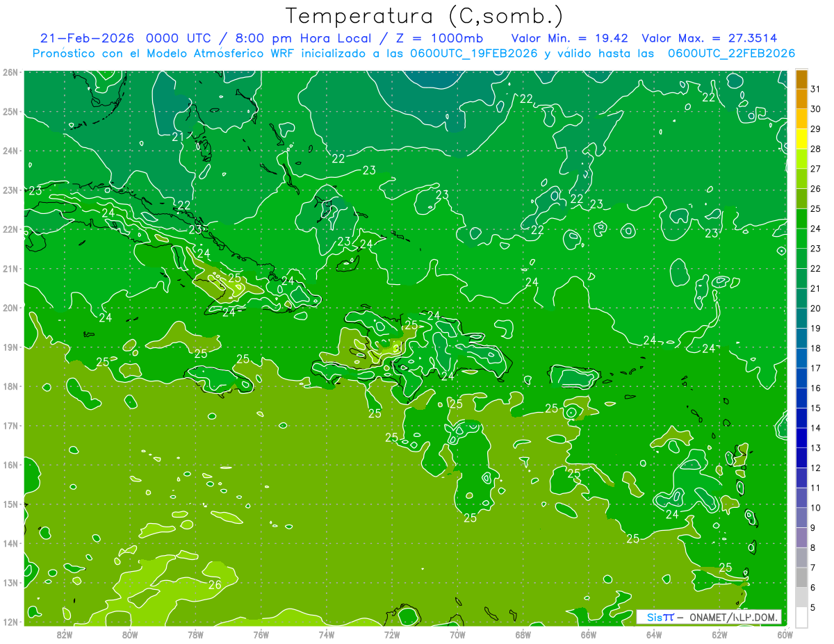Select the colorbar scale number 17
834x644 pixels.
tap(815, 368)
